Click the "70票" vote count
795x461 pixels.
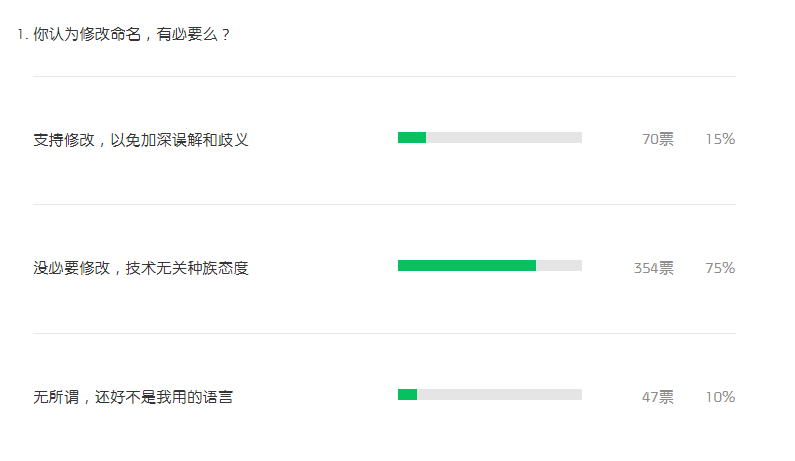[658, 140]
